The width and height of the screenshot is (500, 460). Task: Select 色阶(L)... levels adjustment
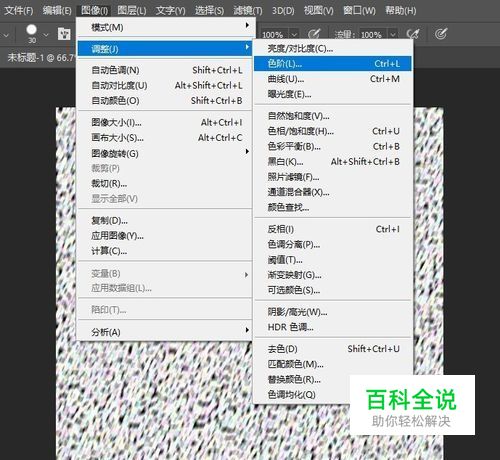333,64
